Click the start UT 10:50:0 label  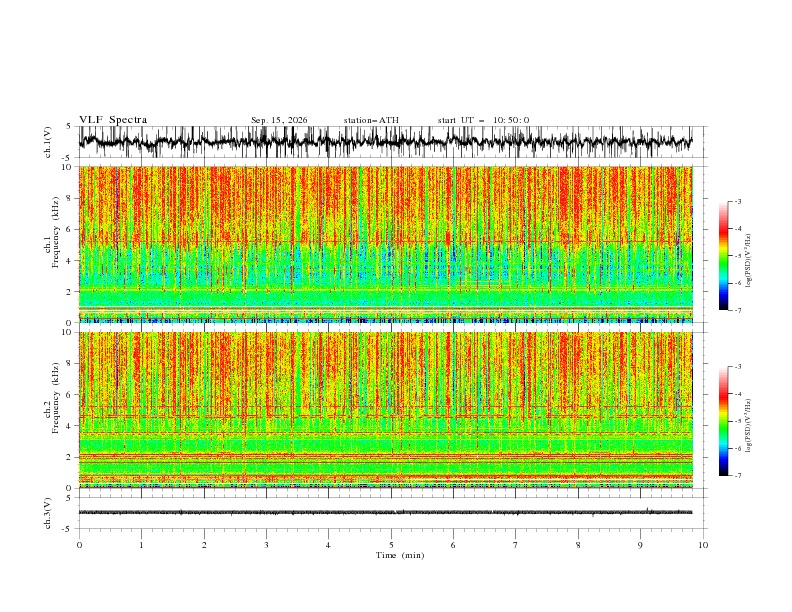click(x=483, y=120)
